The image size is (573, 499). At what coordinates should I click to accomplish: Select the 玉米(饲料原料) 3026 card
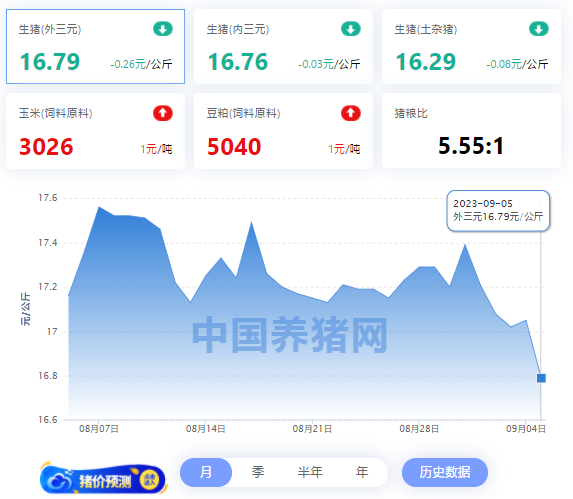tap(95, 131)
